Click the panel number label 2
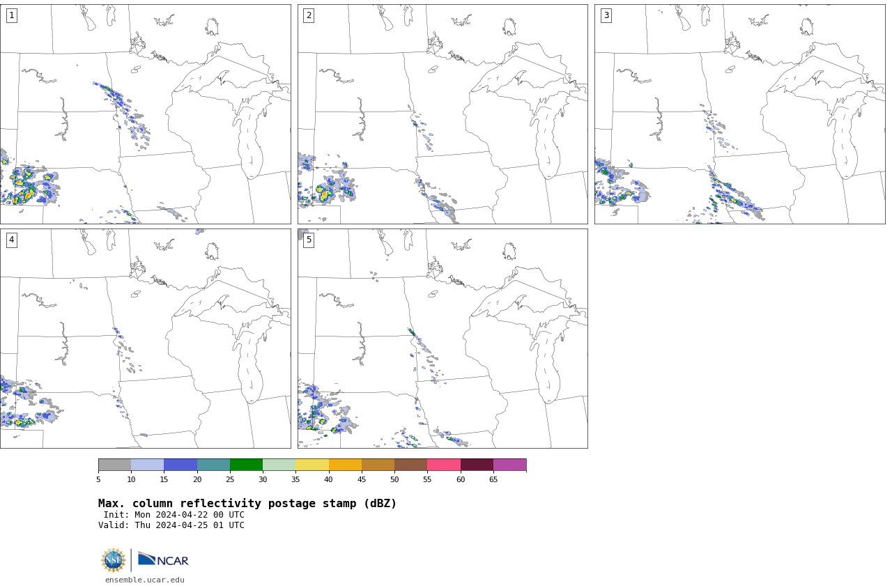This screenshot has width=892, height=588. [x=309, y=15]
